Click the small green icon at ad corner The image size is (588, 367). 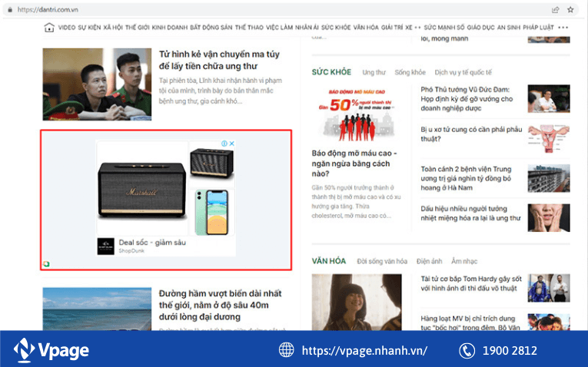tap(46, 264)
